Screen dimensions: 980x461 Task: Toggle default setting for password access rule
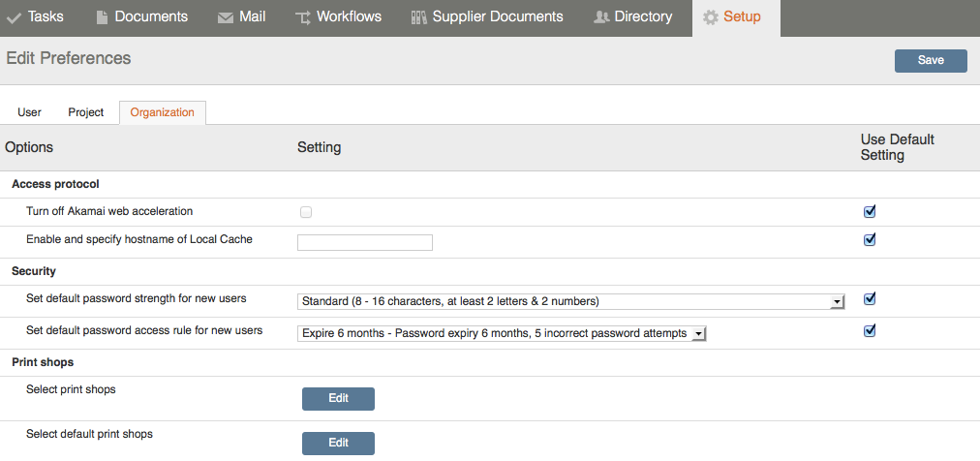[869, 330]
